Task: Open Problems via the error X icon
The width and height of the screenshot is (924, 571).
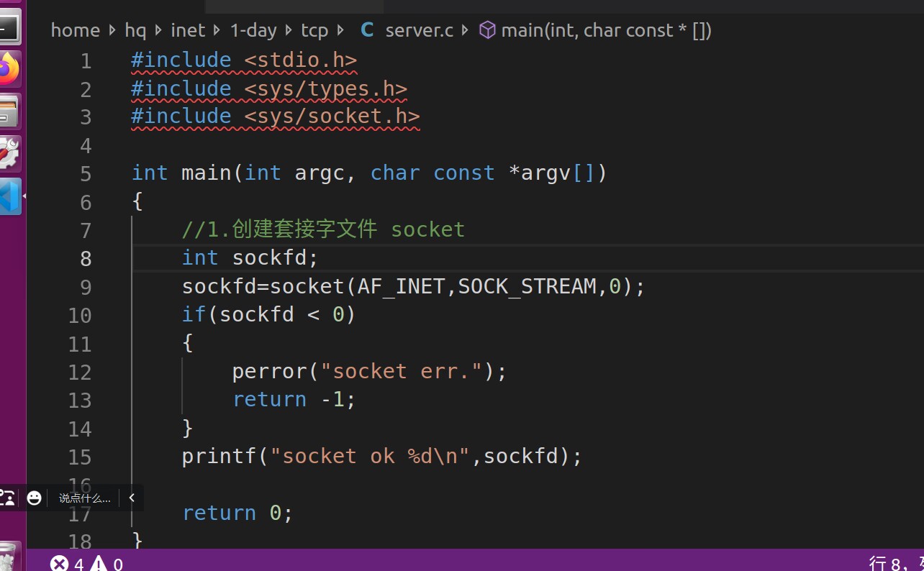Action: 60,564
